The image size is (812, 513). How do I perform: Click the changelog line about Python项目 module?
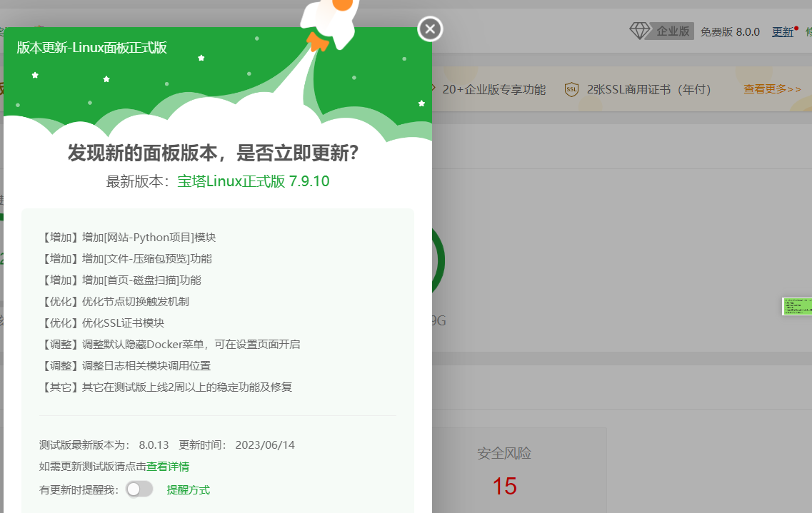129,238
